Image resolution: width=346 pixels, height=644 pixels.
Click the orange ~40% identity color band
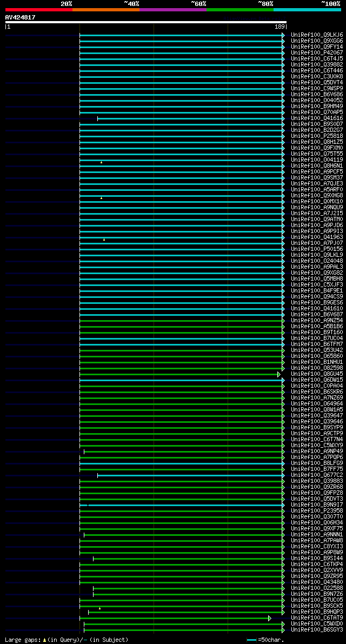[106, 9]
